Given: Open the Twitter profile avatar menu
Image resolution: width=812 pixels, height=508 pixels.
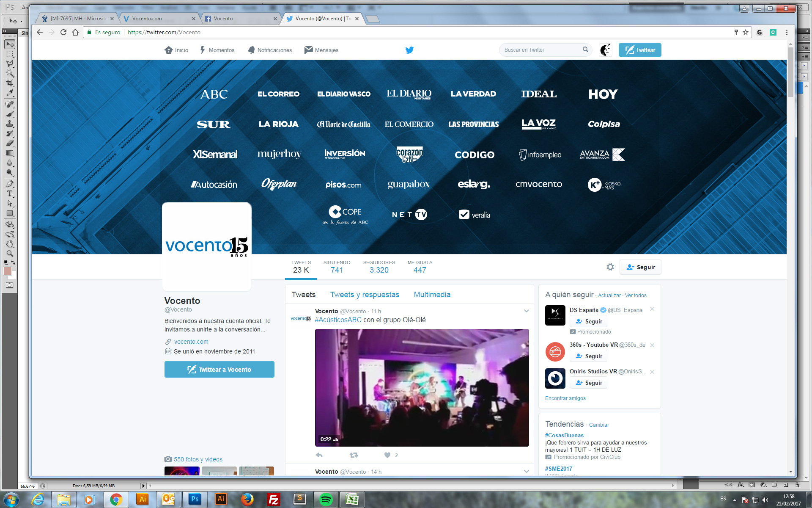Looking at the screenshot, I should pos(606,50).
